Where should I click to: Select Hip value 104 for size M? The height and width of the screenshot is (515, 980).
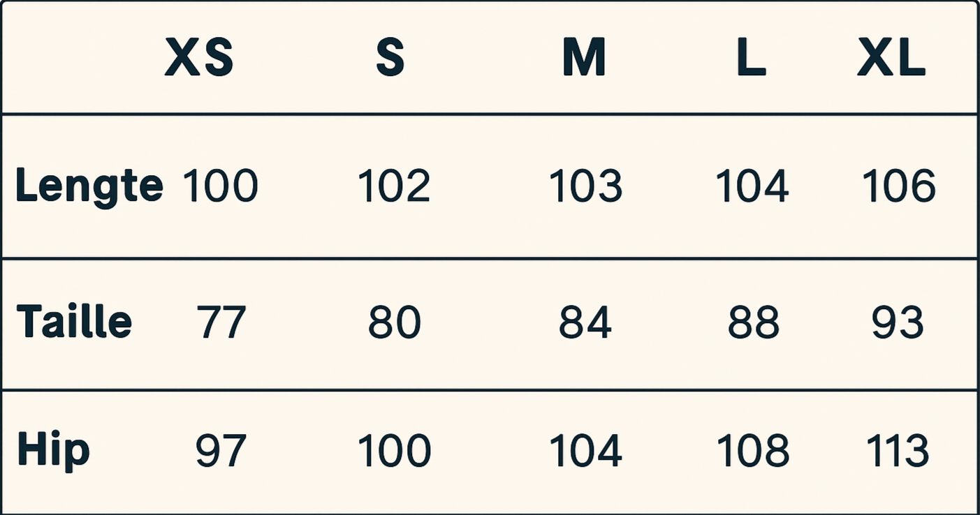pos(585,451)
